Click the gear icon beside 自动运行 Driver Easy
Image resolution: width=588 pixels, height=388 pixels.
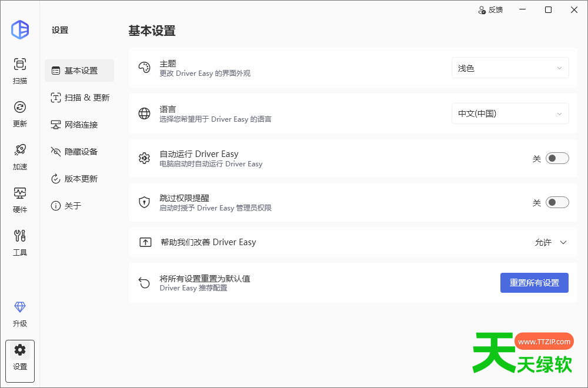pos(145,158)
